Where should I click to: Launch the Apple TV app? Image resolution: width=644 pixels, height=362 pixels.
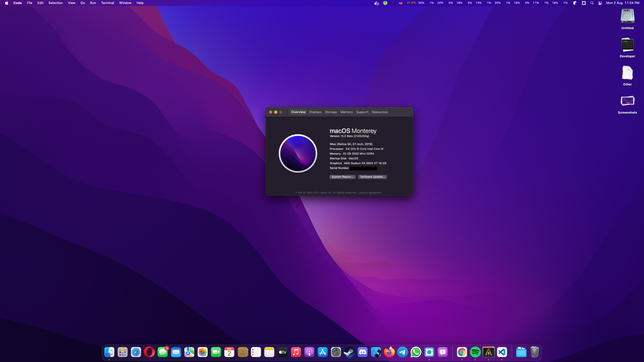pyautogui.click(x=283, y=352)
